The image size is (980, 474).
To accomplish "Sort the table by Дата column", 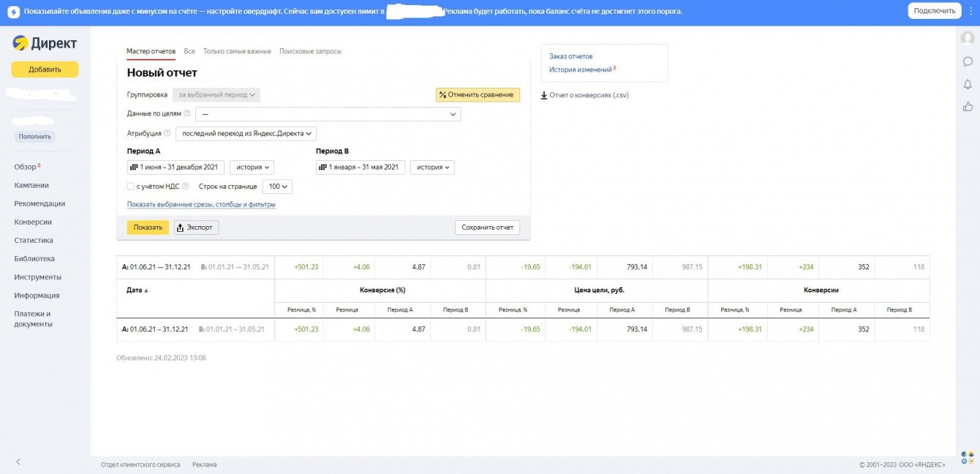I will pyautogui.click(x=137, y=290).
